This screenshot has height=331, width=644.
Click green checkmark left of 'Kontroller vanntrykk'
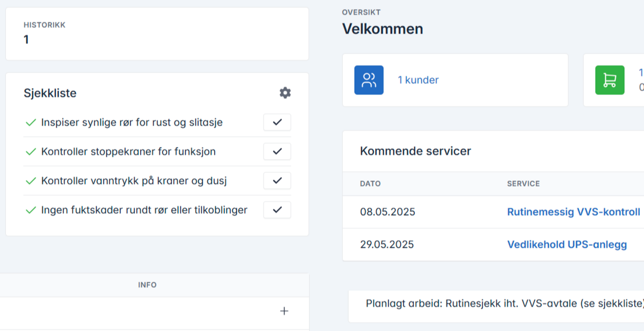[31, 181]
